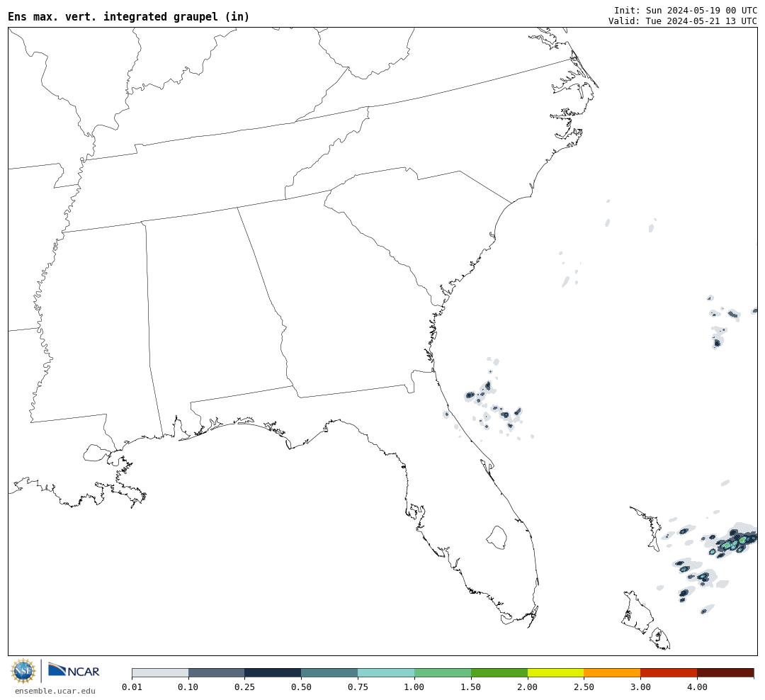Click the NCAR logo
The image size is (765, 700).
click(x=74, y=670)
